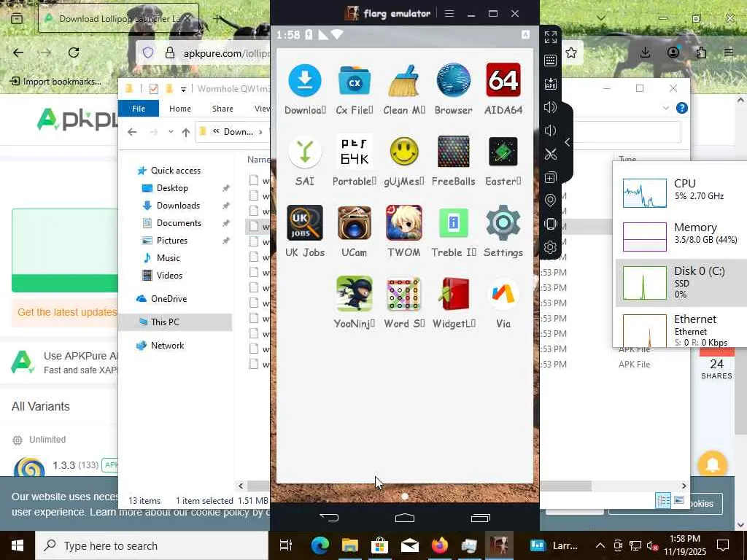This screenshot has width=747, height=560.
Task: Switch to Share ribbon tab in Explorer
Action: [x=222, y=109]
